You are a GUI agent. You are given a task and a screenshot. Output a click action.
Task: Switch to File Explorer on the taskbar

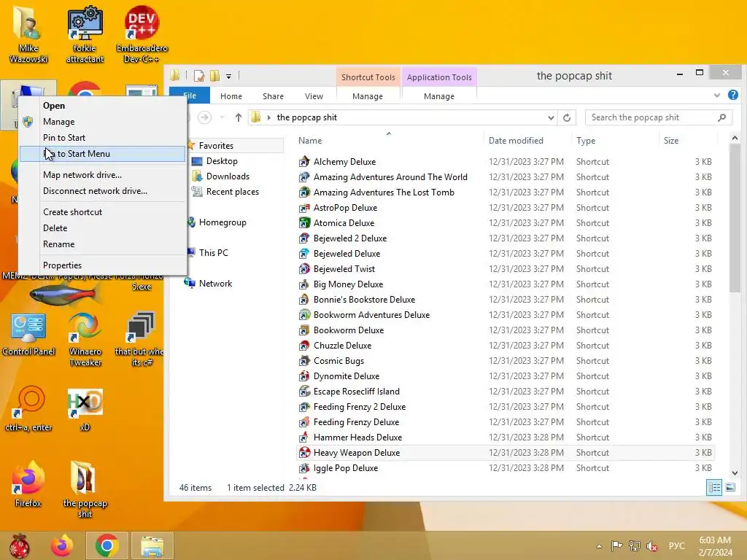coord(152,545)
